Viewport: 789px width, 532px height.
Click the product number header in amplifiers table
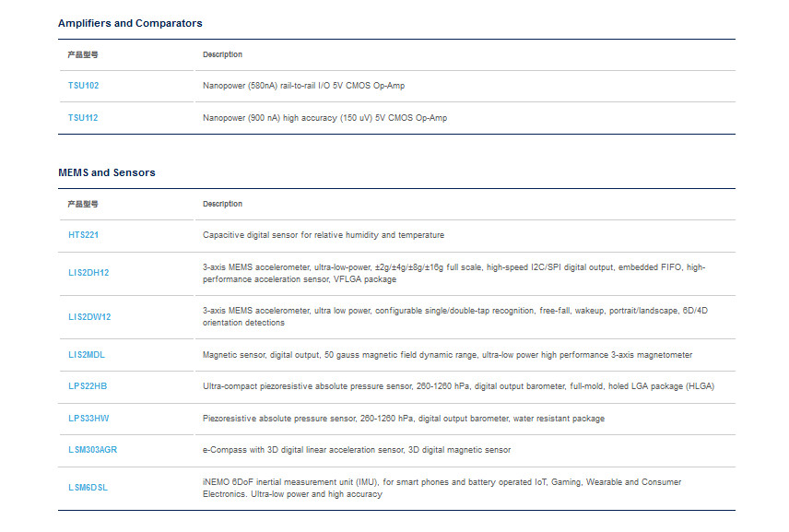coord(83,54)
